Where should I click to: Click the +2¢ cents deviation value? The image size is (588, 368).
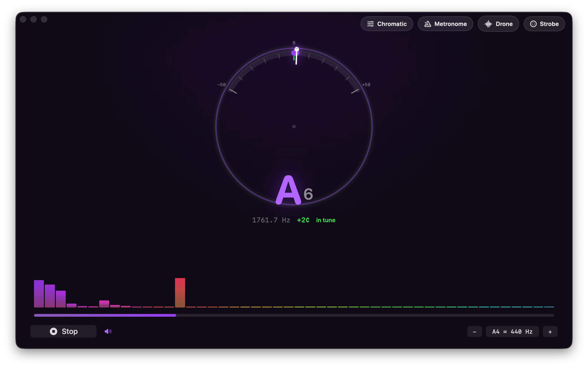point(303,220)
